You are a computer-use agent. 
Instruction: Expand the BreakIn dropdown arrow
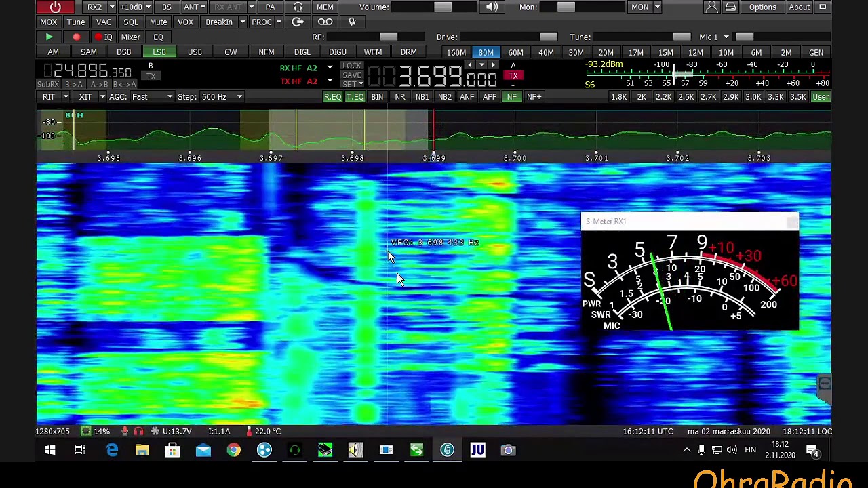[242, 22]
